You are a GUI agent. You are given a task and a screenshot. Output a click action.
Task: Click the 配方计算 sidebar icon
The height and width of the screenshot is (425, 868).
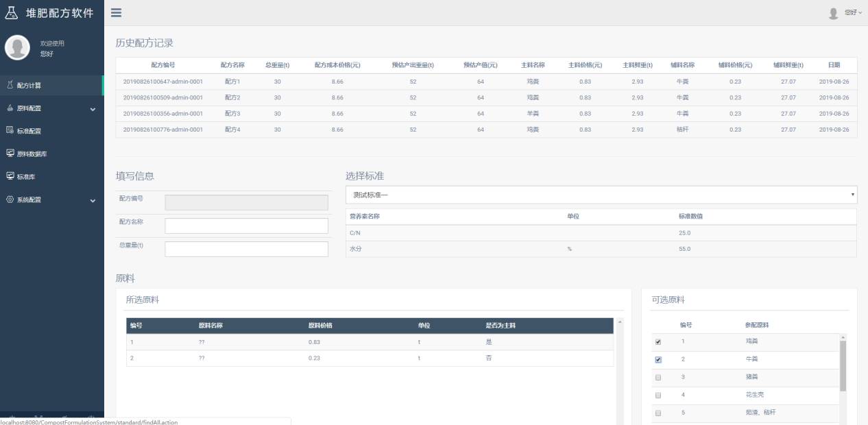pos(10,85)
